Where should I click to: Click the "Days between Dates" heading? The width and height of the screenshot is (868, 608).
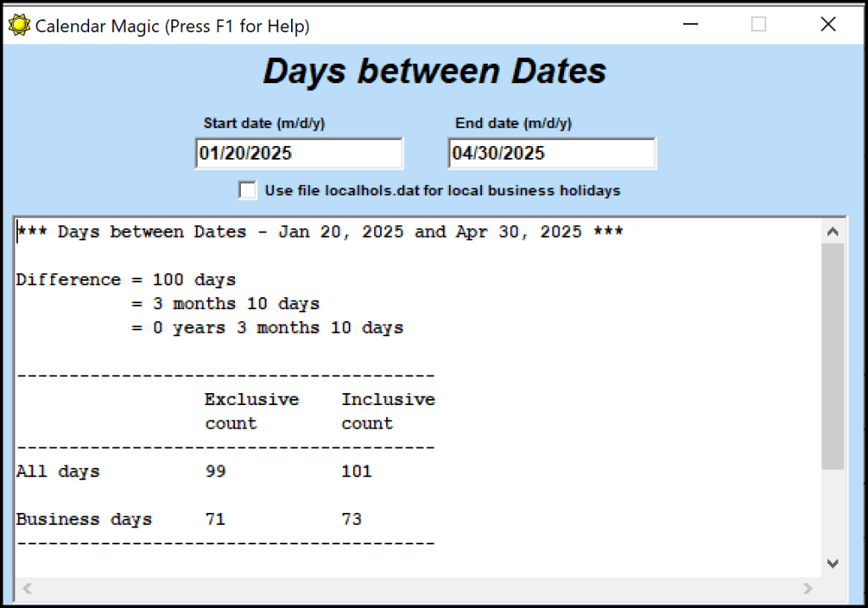[x=434, y=71]
